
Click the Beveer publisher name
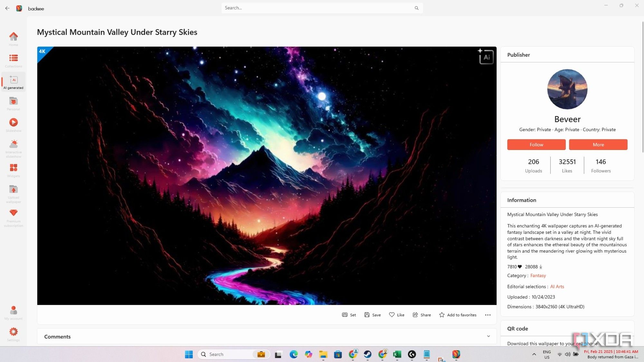tap(567, 119)
